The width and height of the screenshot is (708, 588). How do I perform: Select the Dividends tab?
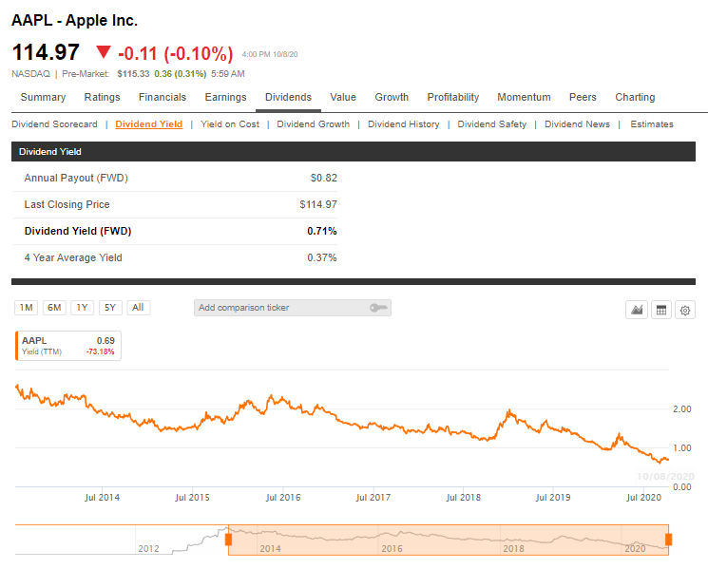[288, 97]
